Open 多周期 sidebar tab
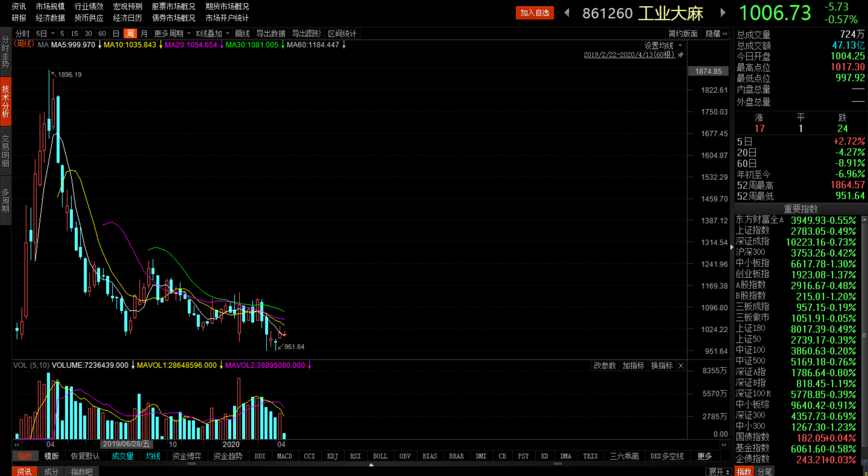Viewport: 868px width, 476px height. coord(6,201)
